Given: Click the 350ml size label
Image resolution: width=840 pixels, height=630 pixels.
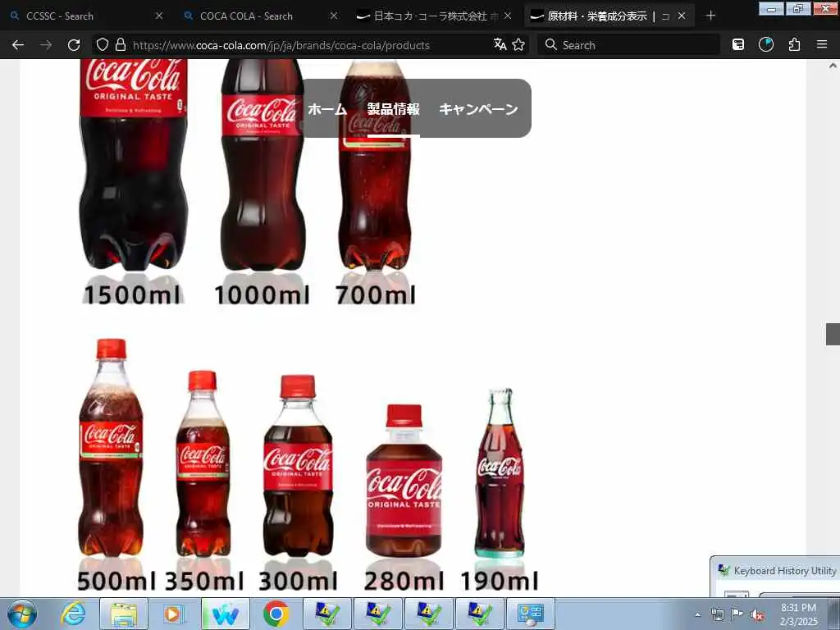Looking at the screenshot, I should coord(204,581).
